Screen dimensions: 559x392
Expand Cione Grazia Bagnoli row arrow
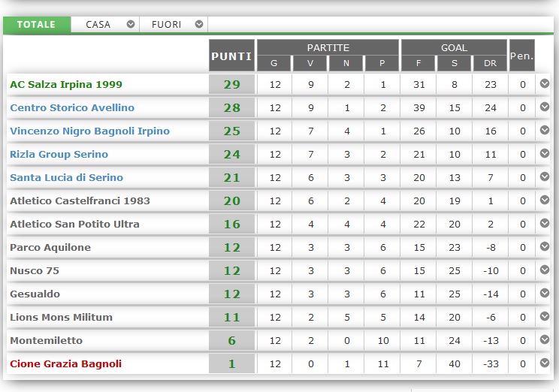(x=545, y=363)
